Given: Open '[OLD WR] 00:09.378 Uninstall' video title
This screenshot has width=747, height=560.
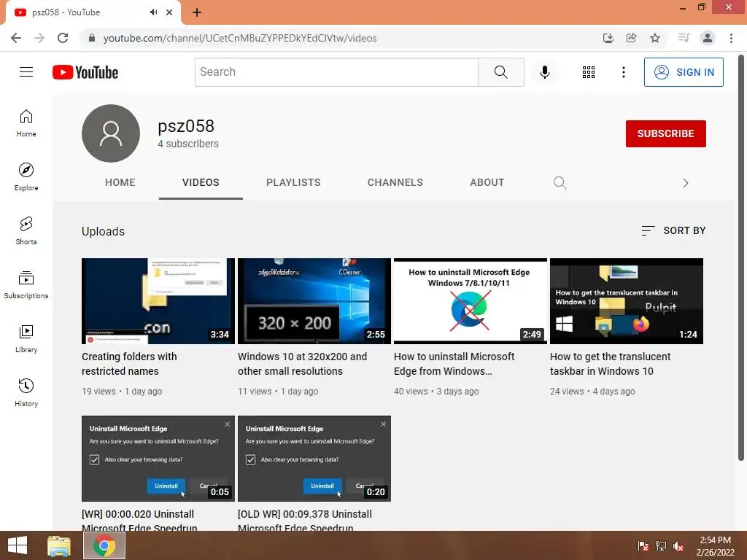Looking at the screenshot, I should tap(305, 520).
